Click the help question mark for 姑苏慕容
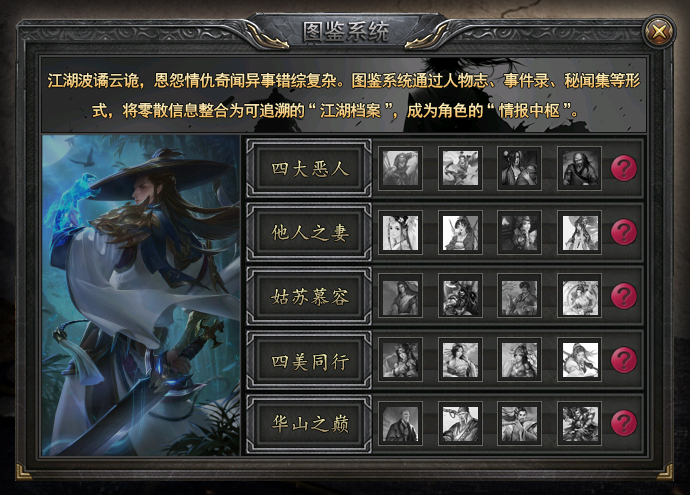 click(624, 296)
